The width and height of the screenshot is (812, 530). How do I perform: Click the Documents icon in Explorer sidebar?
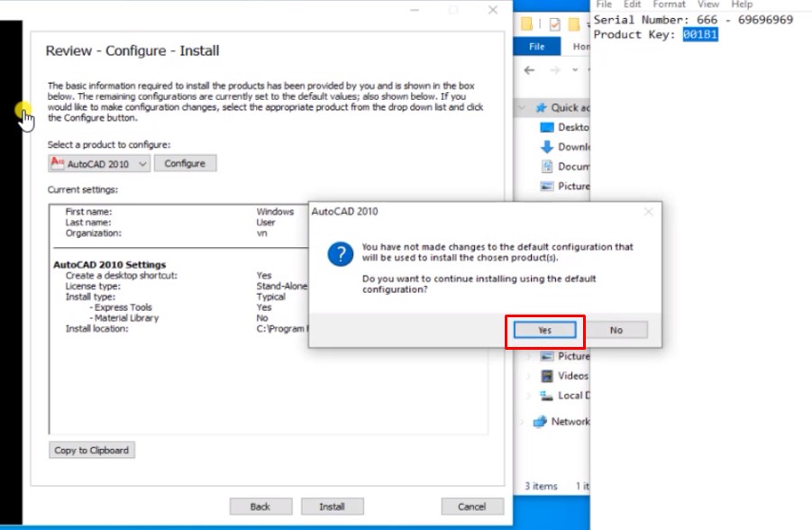[x=547, y=167]
